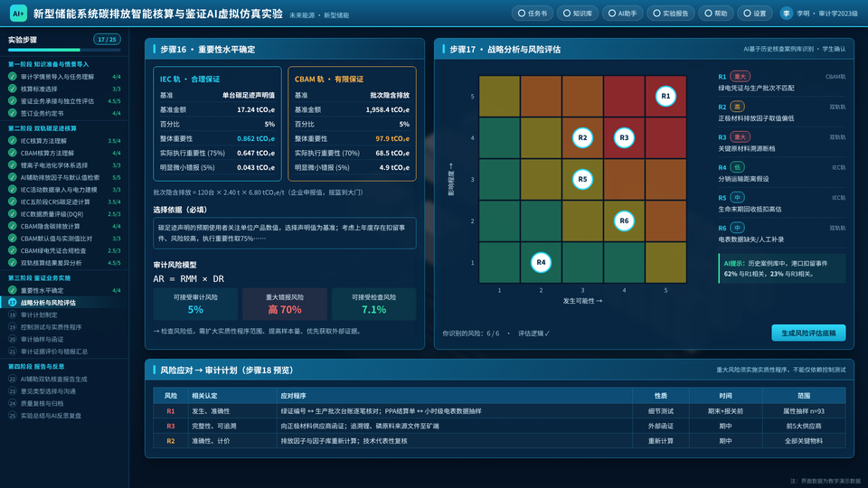Click checkmark icon beside IEC活动数据录入与电力建模

12,190
